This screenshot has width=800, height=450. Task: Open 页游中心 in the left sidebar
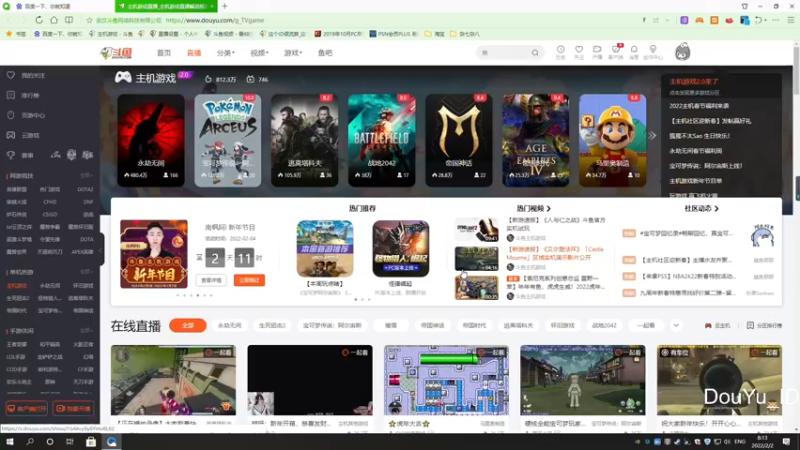tap(33, 115)
